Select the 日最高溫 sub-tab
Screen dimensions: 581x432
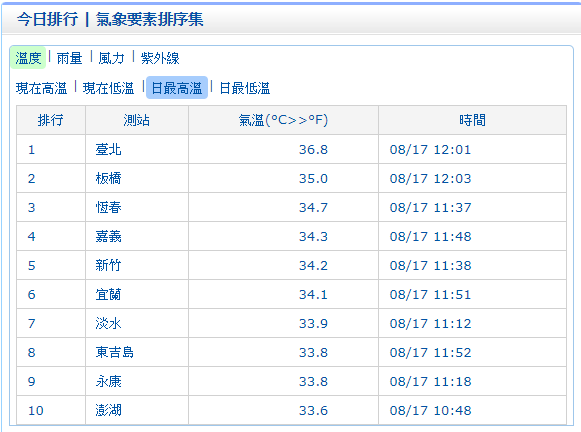[x=177, y=88]
